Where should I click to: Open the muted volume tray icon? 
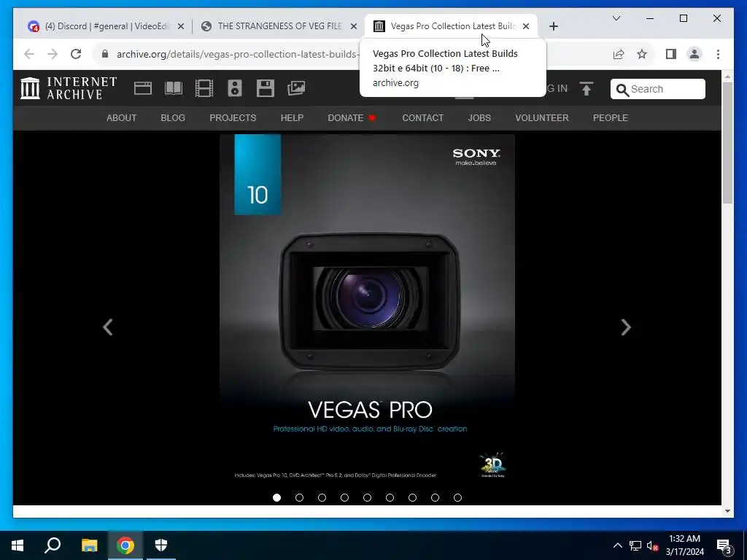tap(652, 545)
